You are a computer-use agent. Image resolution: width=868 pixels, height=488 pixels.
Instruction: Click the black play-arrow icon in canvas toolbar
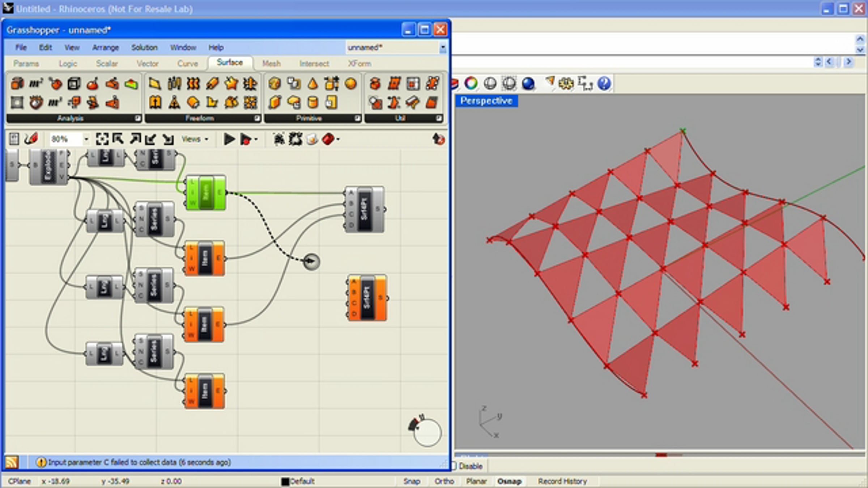(x=229, y=139)
